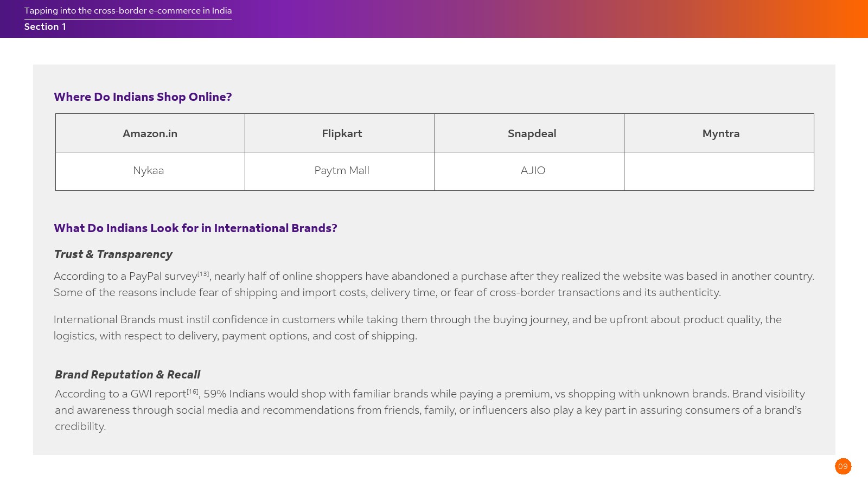Click the empty table cell below Myntra

tap(719, 171)
